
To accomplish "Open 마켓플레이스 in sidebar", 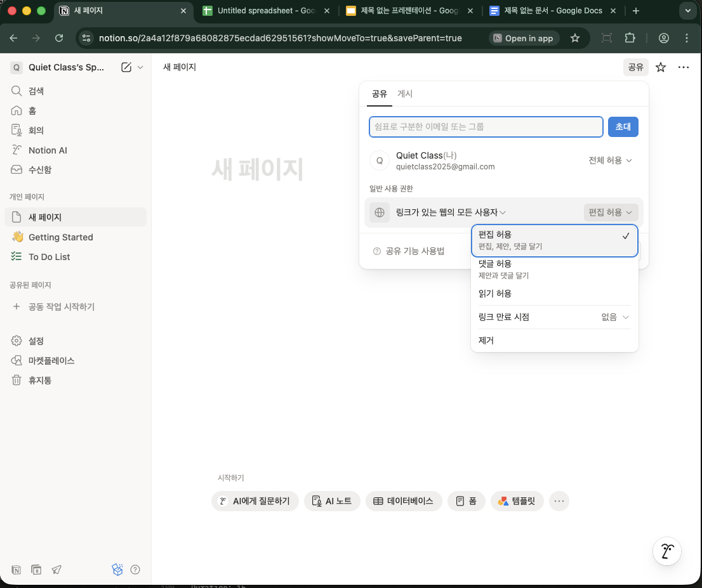I will tap(51, 361).
